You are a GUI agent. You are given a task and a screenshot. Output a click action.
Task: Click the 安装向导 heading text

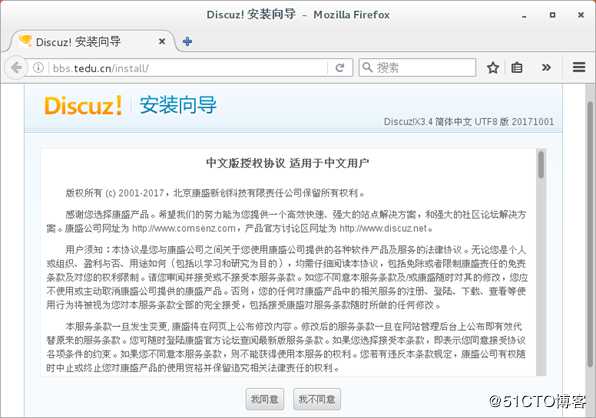click(x=178, y=105)
